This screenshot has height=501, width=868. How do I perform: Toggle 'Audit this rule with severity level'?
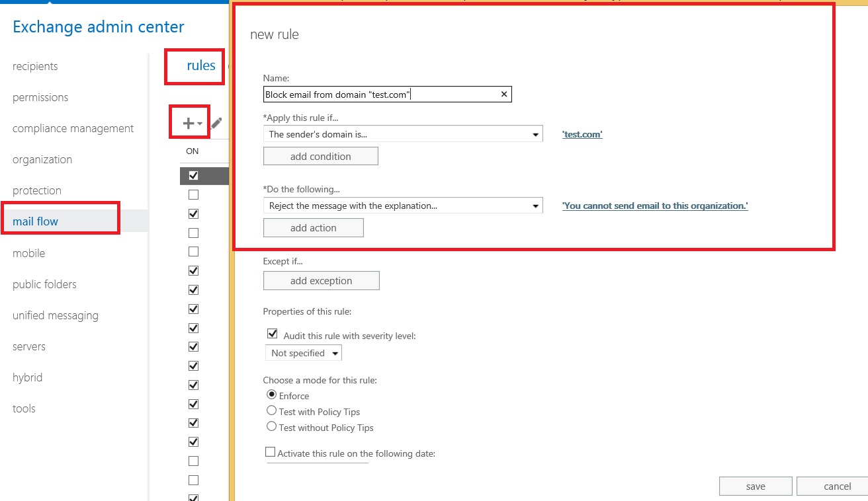point(272,333)
